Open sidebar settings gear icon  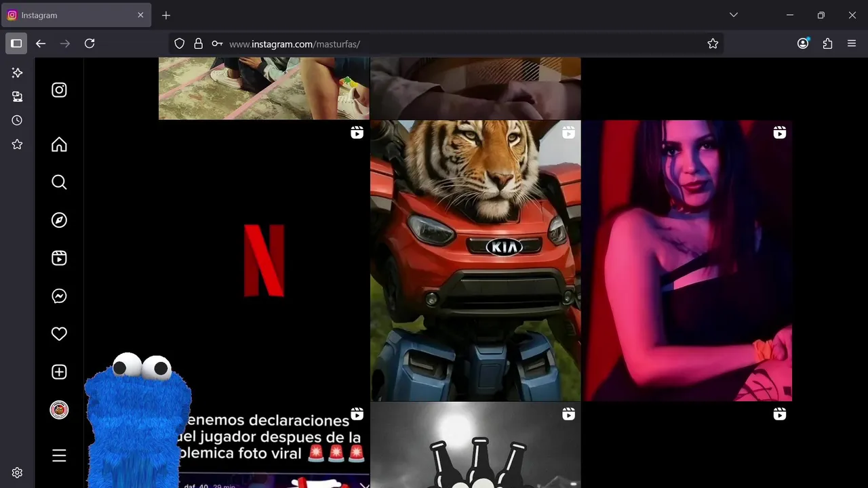tap(18, 473)
